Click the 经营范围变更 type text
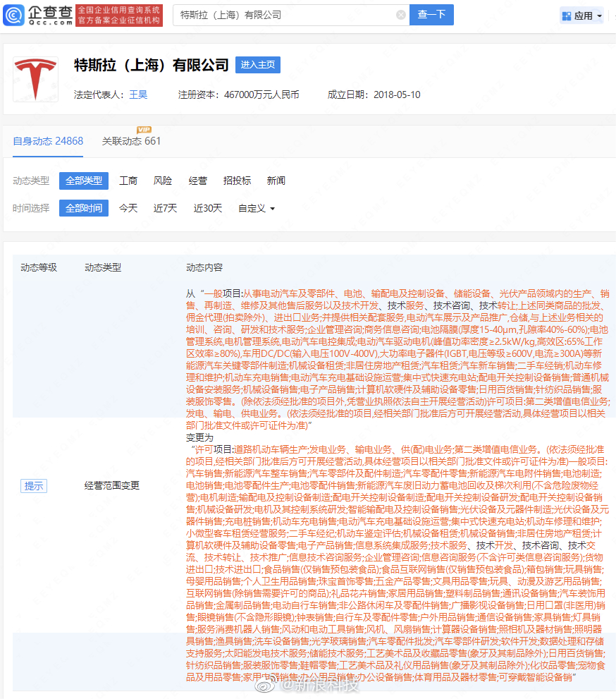 point(112,485)
